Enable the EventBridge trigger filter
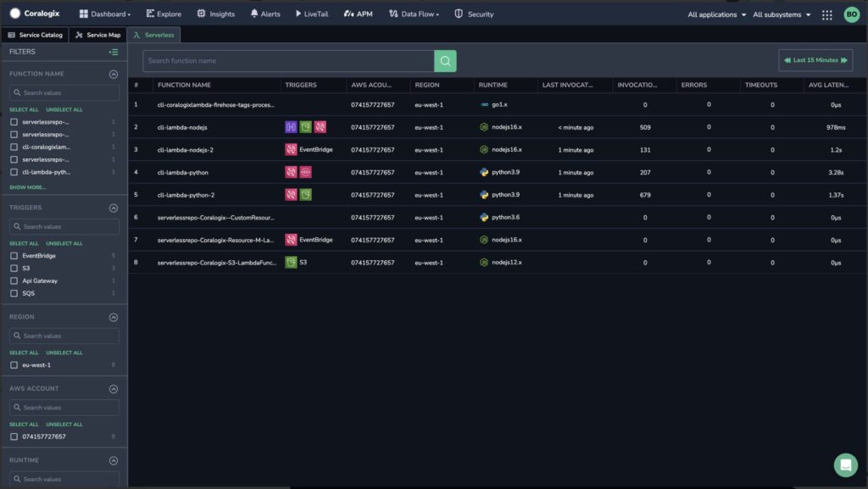The width and height of the screenshot is (868, 489). pos(14,256)
